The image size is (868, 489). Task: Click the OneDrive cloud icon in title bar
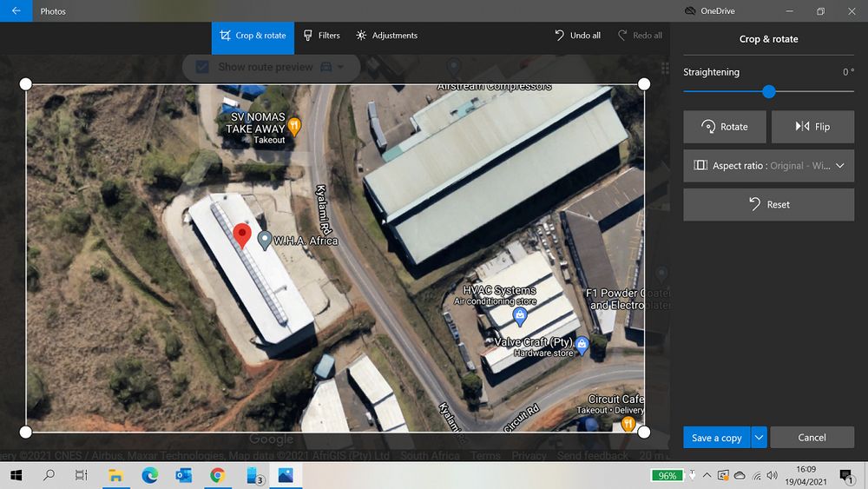(690, 11)
